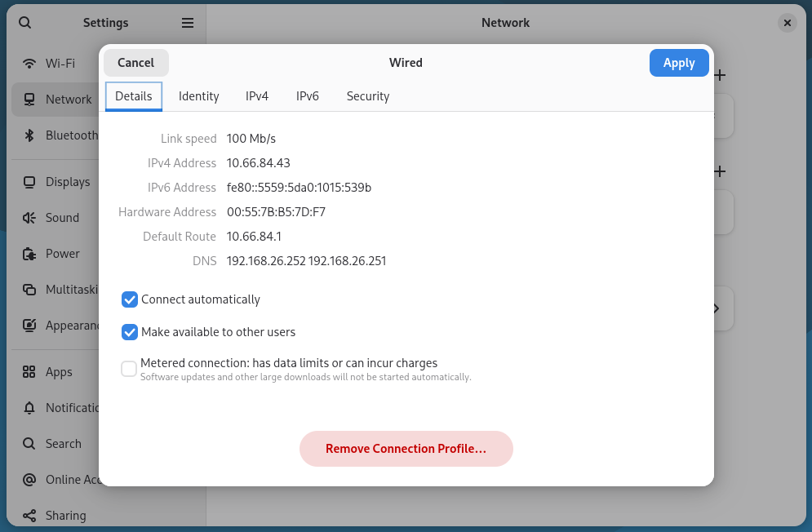Go to the IPv6 tab
Viewport: 812px width, 532px height.
[x=307, y=96]
